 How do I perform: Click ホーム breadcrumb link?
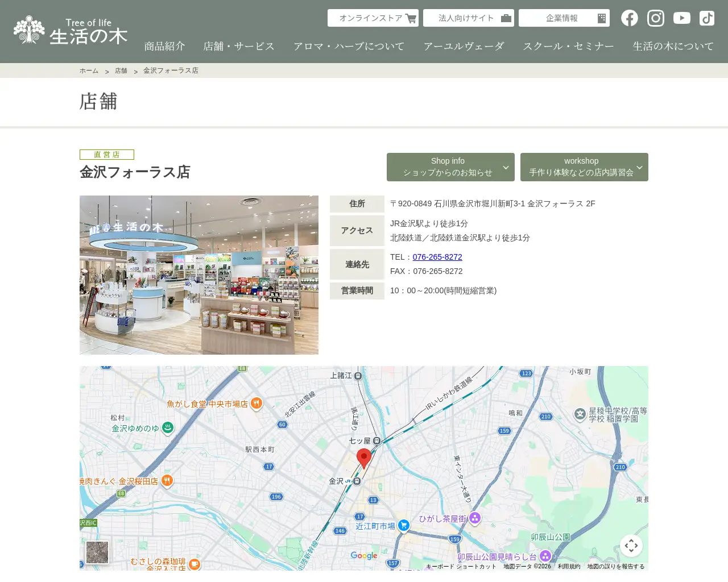point(89,70)
